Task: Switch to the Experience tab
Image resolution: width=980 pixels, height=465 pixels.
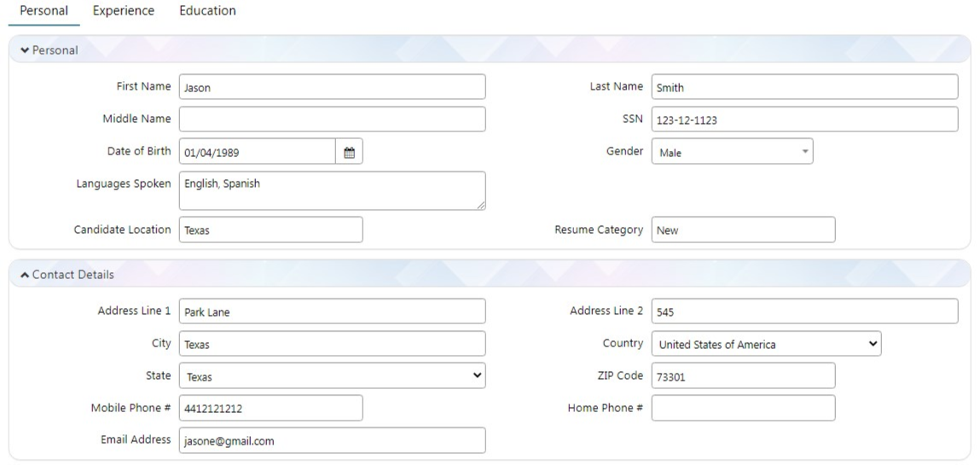Action: (x=124, y=11)
